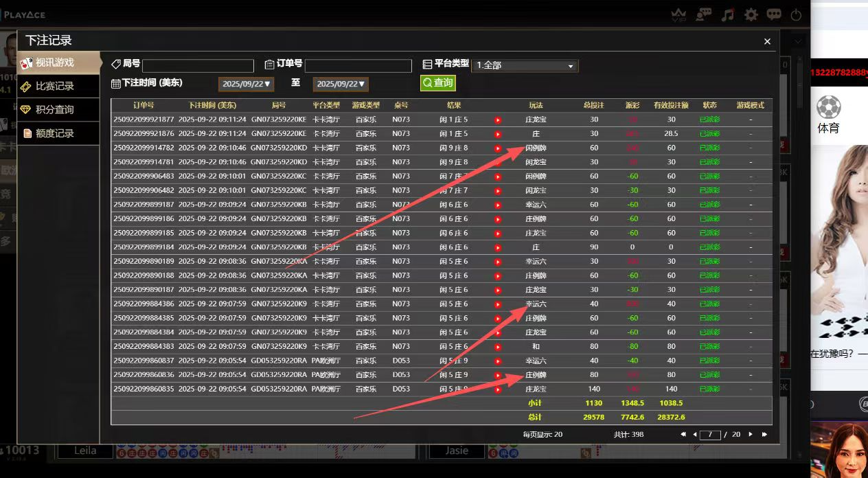Jump to the last page
The width and height of the screenshot is (868, 478).
click(764, 434)
